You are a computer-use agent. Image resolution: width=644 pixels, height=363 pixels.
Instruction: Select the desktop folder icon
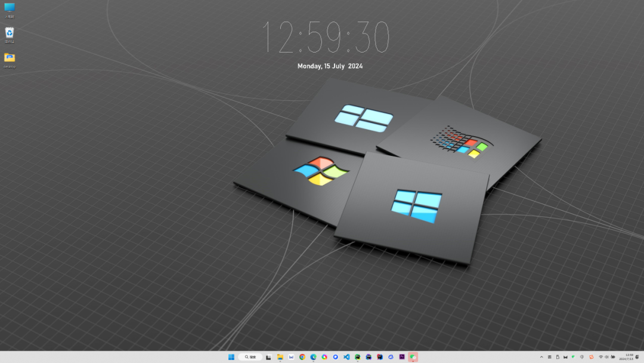(10, 60)
